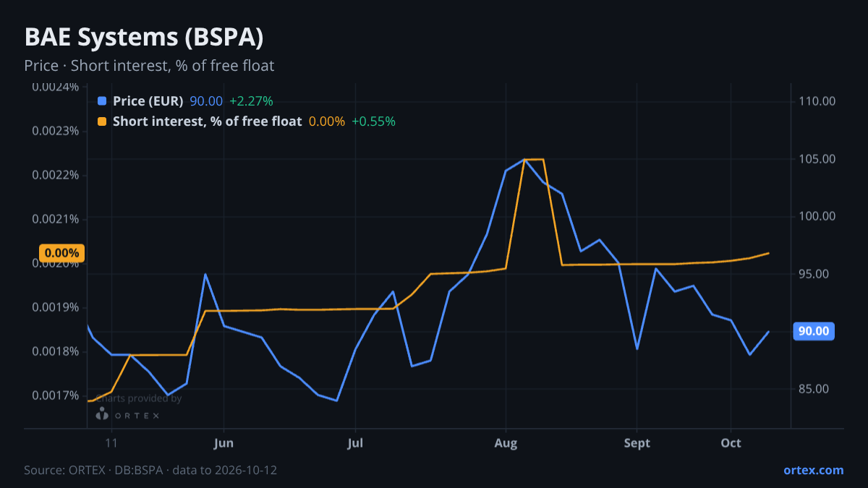
Task: Click the orange 0.00% axis tag
Action: coord(61,253)
